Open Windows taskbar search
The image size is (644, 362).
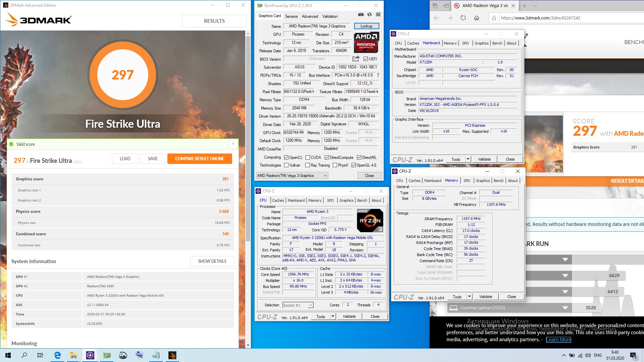(x=24, y=355)
